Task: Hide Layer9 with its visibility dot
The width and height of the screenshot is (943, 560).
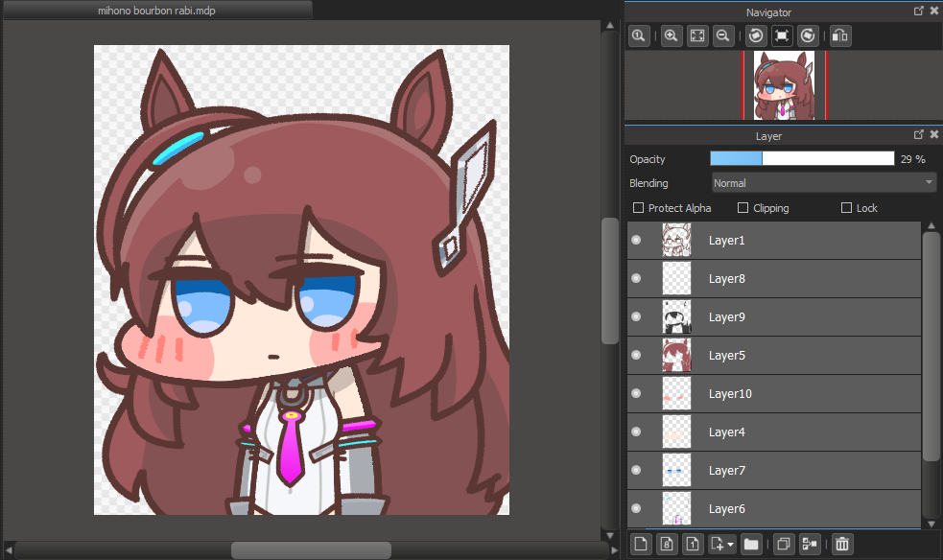Action: [x=636, y=316]
